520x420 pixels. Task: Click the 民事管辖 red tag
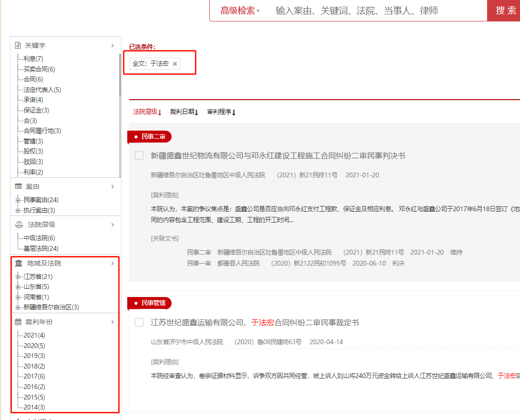(x=150, y=303)
